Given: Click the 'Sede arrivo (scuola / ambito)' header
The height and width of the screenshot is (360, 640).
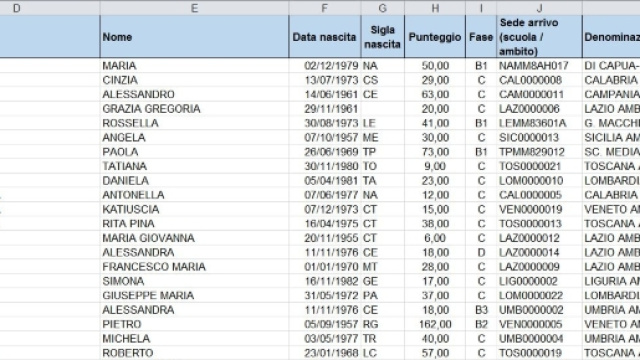Looking at the screenshot, I should point(540,37).
